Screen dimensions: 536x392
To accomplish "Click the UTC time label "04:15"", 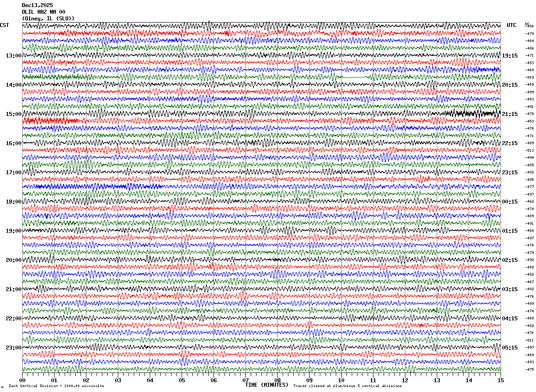I will coord(510,319).
